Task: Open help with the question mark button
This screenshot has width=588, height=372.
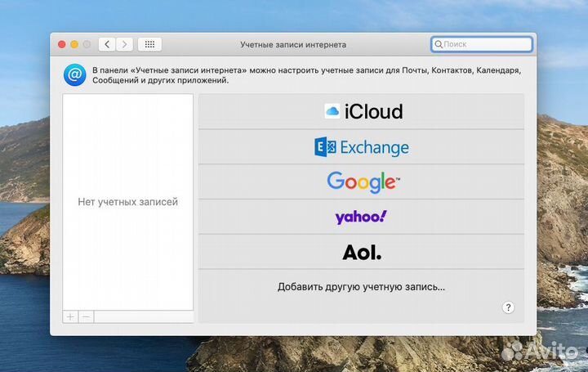Action: (x=508, y=307)
